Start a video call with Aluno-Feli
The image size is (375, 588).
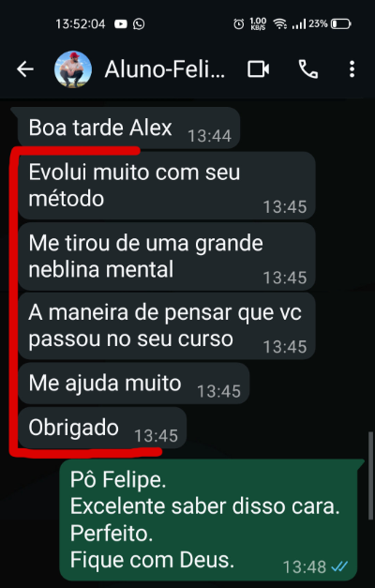(258, 69)
